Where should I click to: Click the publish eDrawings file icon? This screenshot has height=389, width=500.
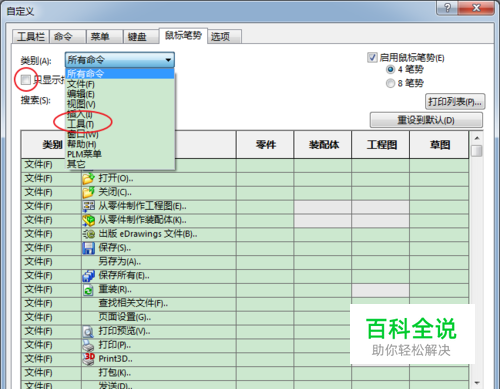point(89,234)
